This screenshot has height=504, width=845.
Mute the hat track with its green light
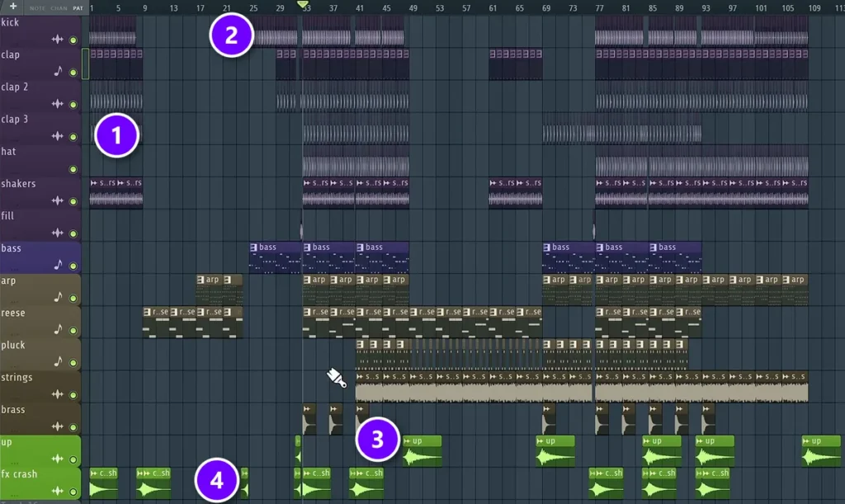73,170
